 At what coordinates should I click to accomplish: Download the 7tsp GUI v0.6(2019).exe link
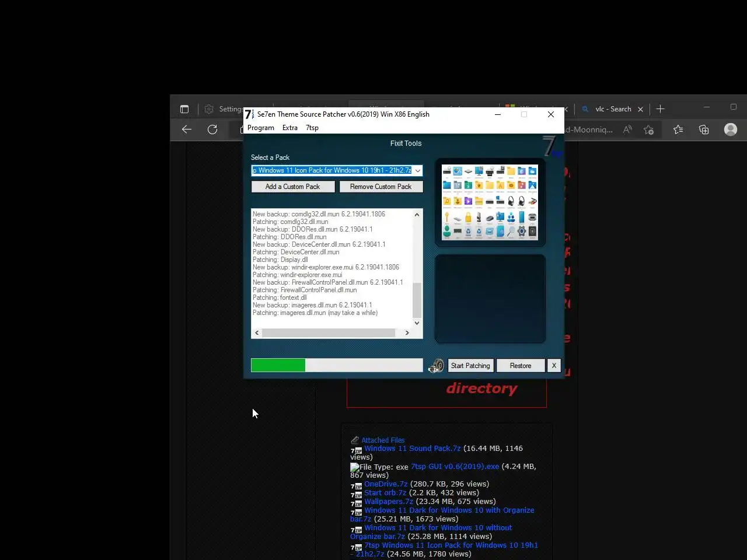tap(455, 466)
